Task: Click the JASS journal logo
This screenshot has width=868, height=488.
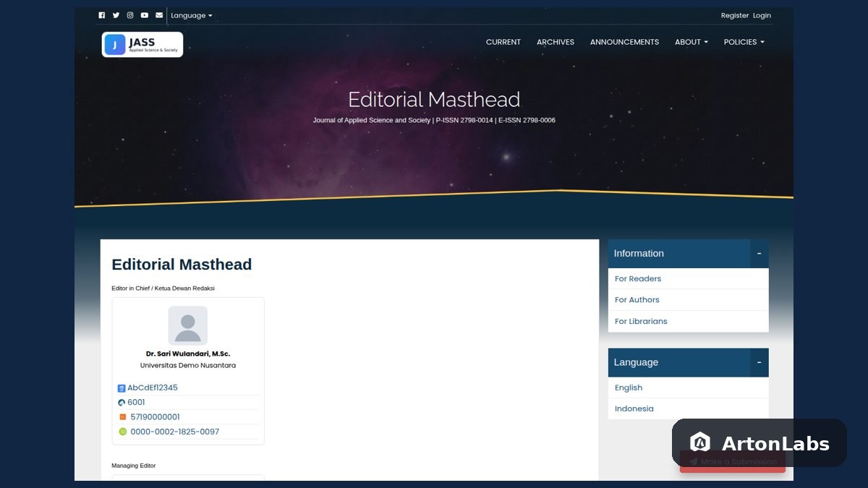Action: click(x=142, y=44)
